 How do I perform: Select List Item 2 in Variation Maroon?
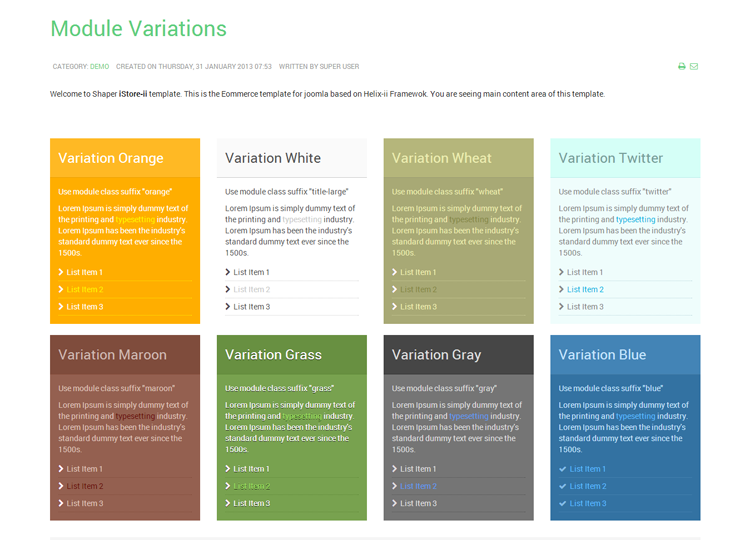pyautogui.click(x=84, y=487)
